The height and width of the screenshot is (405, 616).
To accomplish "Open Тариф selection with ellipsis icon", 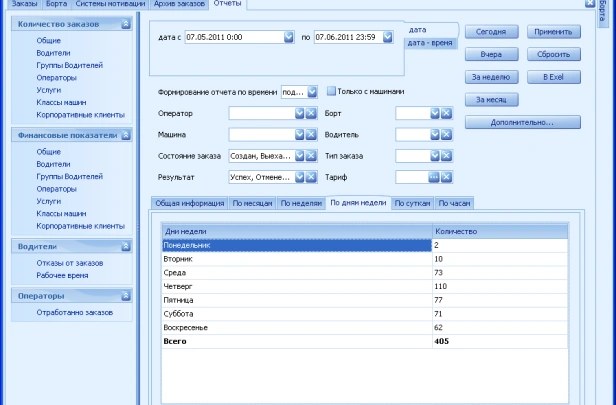I will pyautogui.click(x=435, y=177).
